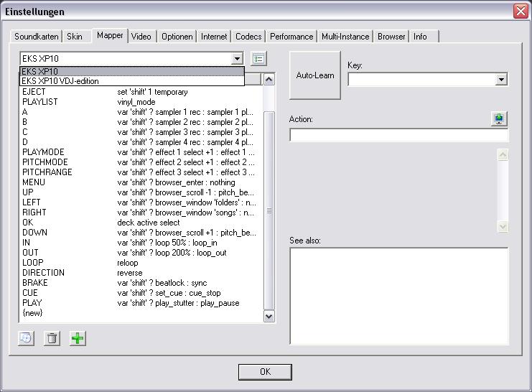Click into the Action input field
This screenshot has width=532, height=392.
(399, 135)
